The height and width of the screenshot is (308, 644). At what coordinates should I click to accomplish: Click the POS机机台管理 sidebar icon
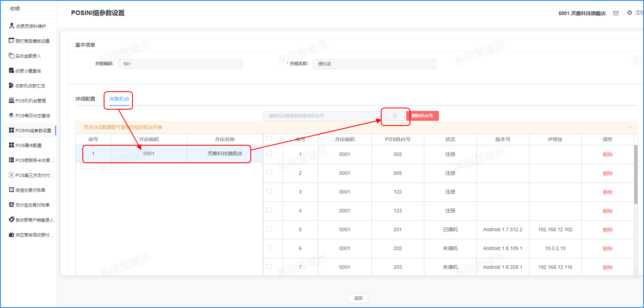(12, 100)
